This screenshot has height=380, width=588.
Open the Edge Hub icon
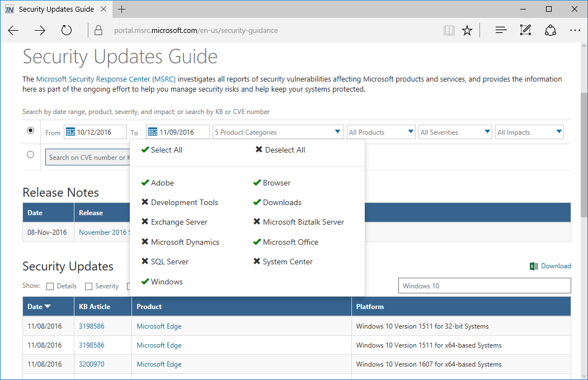(x=501, y=30)
